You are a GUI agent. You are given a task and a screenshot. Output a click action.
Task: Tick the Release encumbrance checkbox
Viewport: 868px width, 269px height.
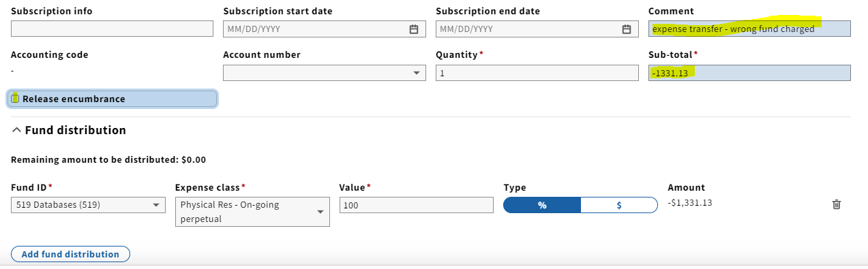(15, 99)
